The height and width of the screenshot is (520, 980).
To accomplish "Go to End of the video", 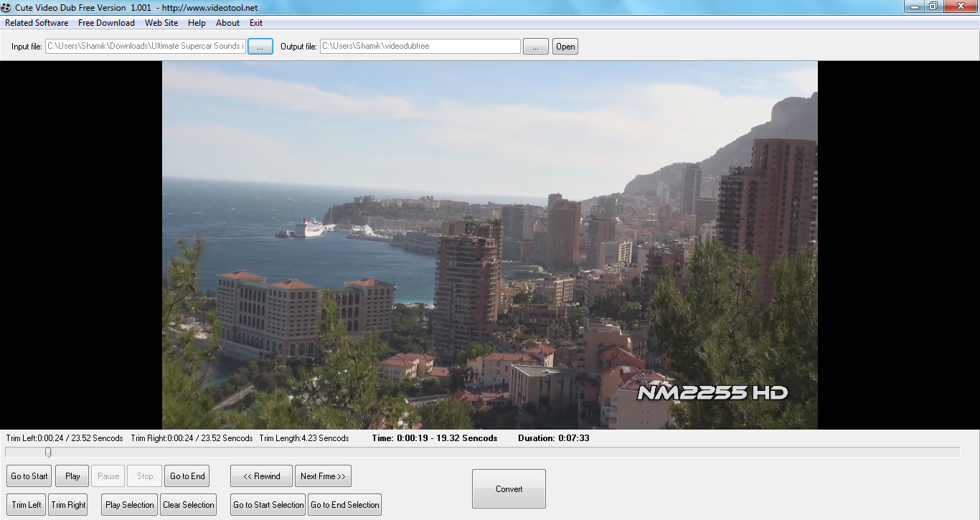I will (x=188, y=476).
